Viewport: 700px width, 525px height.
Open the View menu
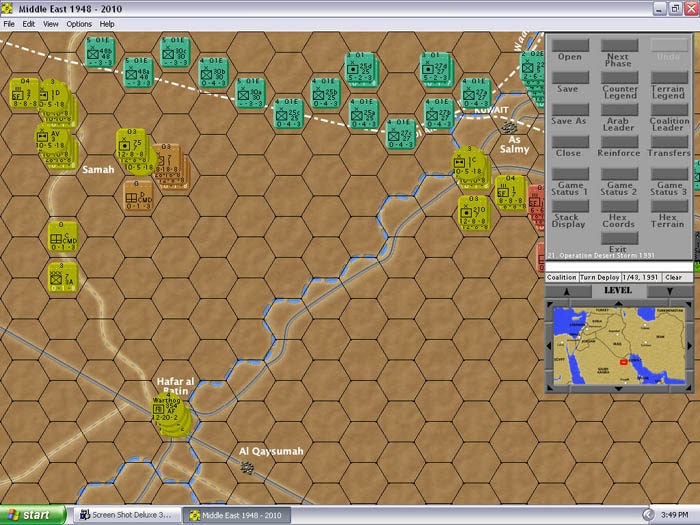point(50,24)
